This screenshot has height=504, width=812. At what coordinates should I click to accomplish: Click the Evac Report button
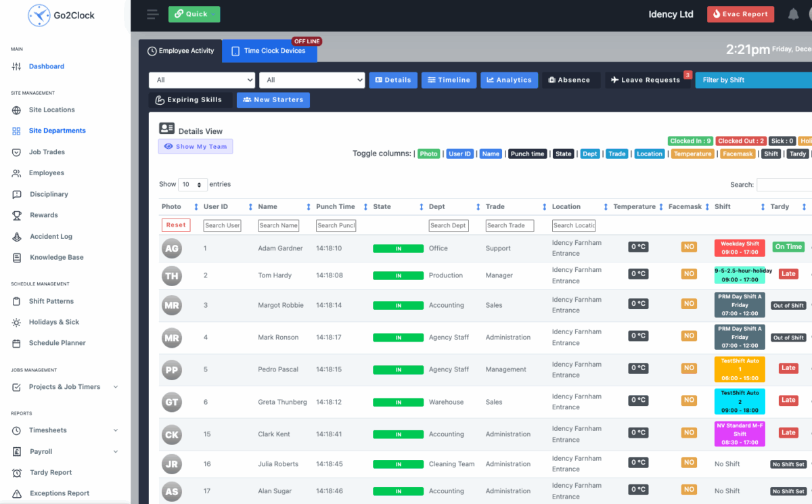(x=740, y=14)
